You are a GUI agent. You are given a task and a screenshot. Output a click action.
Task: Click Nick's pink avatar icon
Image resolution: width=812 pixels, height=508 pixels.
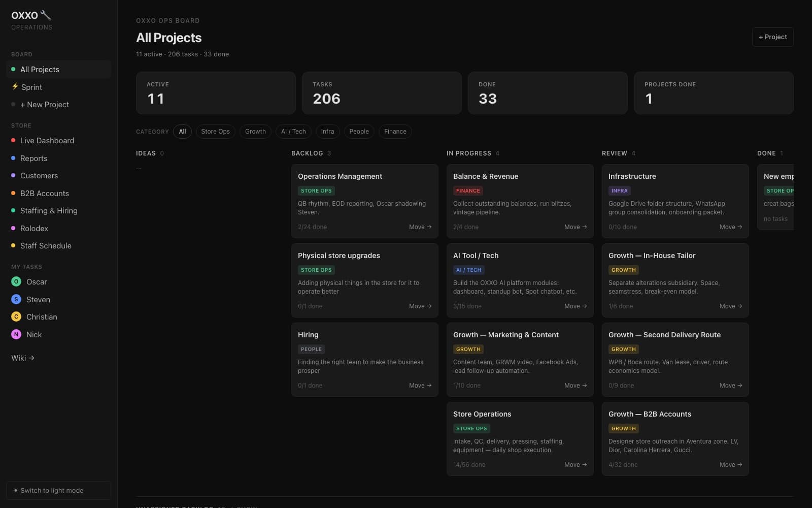coord(16,334)
